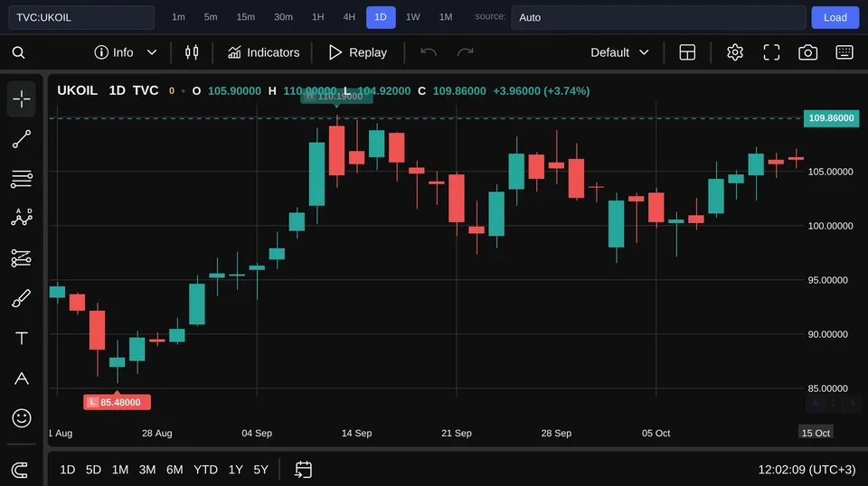868x486 pixels.
Task: Expand the Info dropdown
Action: point(125,52)
